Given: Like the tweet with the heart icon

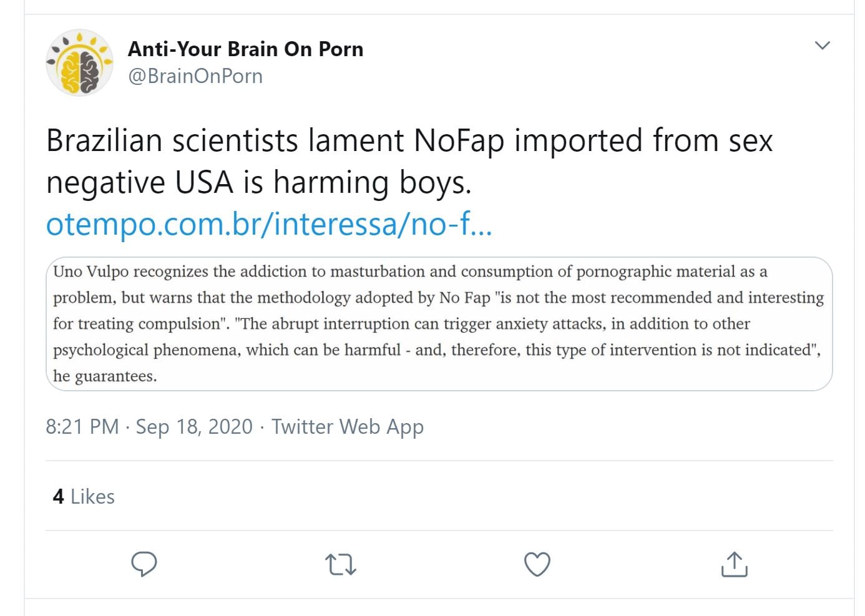Looking at the screenshot, I should (537, 564).
